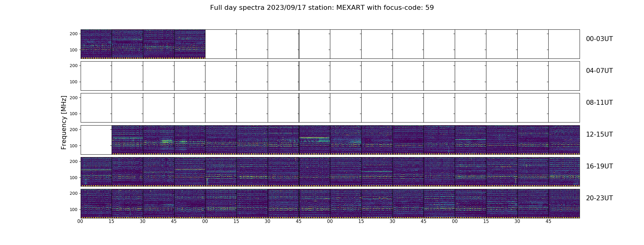Image resolution: width=644 pixels, height=245 pixels.
Task: Click the 200 tick label of the 20-23UT row
Action: pyautogui.click(x=74, y=193)
